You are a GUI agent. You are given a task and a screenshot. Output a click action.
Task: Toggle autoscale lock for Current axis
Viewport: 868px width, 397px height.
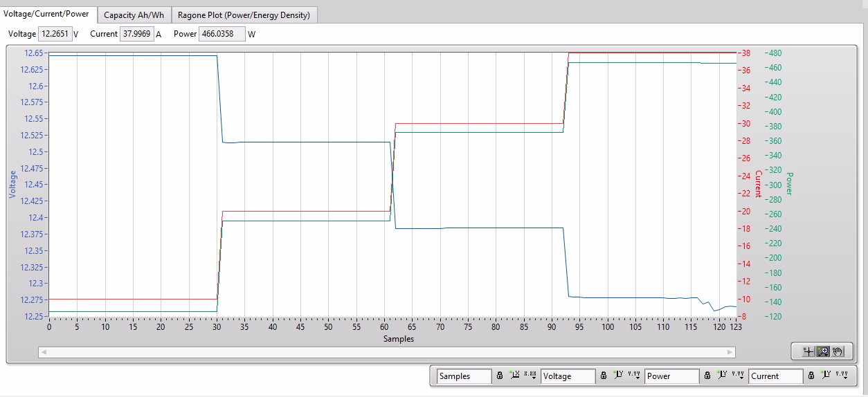pyautogui.click(x=811, y=376)
